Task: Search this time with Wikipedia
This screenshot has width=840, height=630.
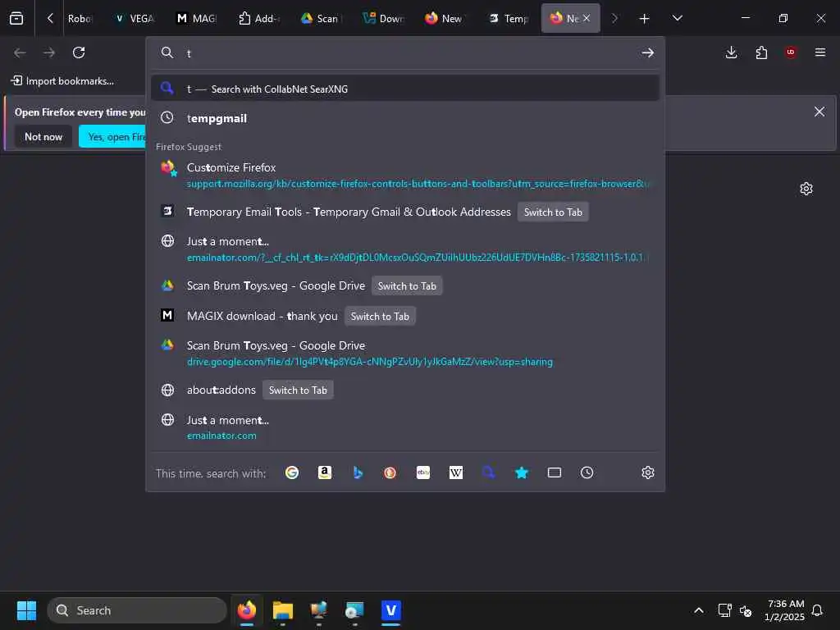Action: (456, 472)
